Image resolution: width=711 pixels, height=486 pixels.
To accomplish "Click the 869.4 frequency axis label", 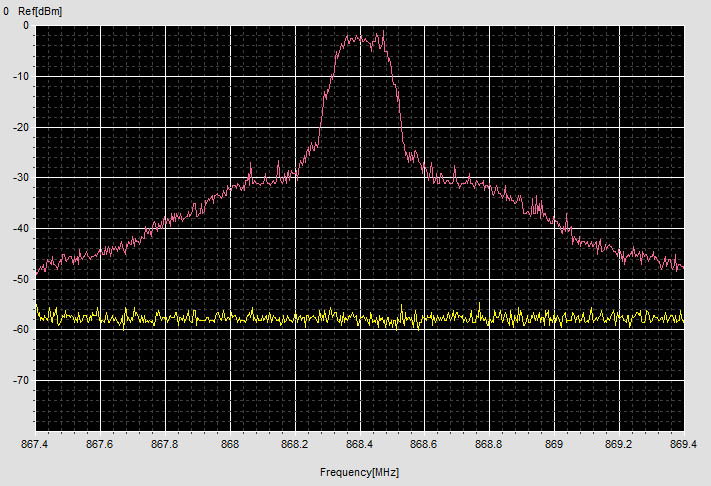I will [683, 444].
